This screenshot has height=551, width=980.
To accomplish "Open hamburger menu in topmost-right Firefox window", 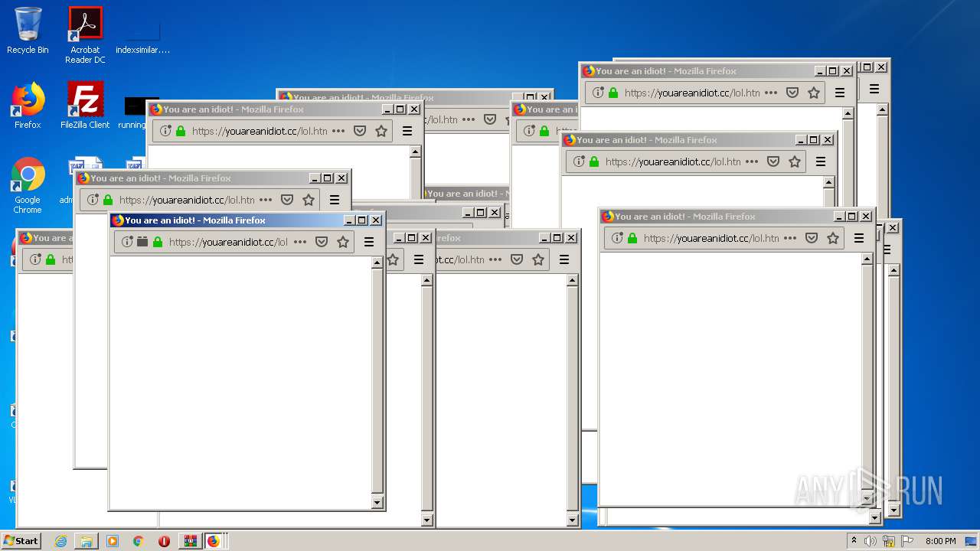I will 840,93.
